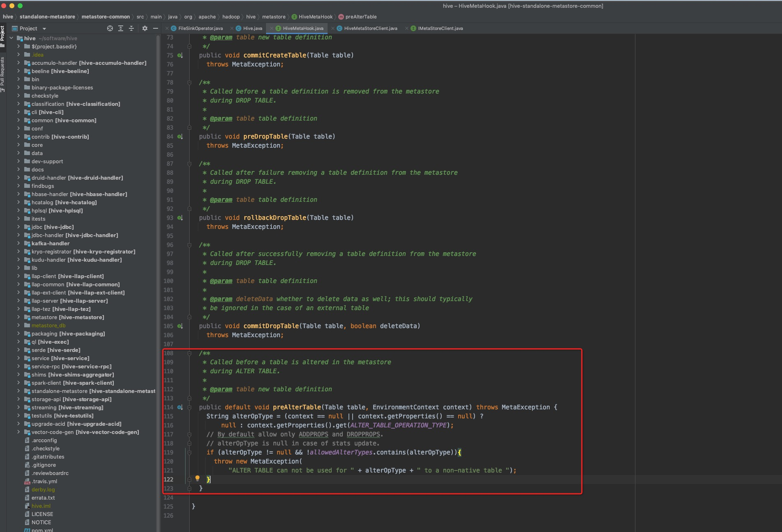Viewport: 782px width, 532px height.
Task: Click commitDropTable method name
Action: pos(271,326)
